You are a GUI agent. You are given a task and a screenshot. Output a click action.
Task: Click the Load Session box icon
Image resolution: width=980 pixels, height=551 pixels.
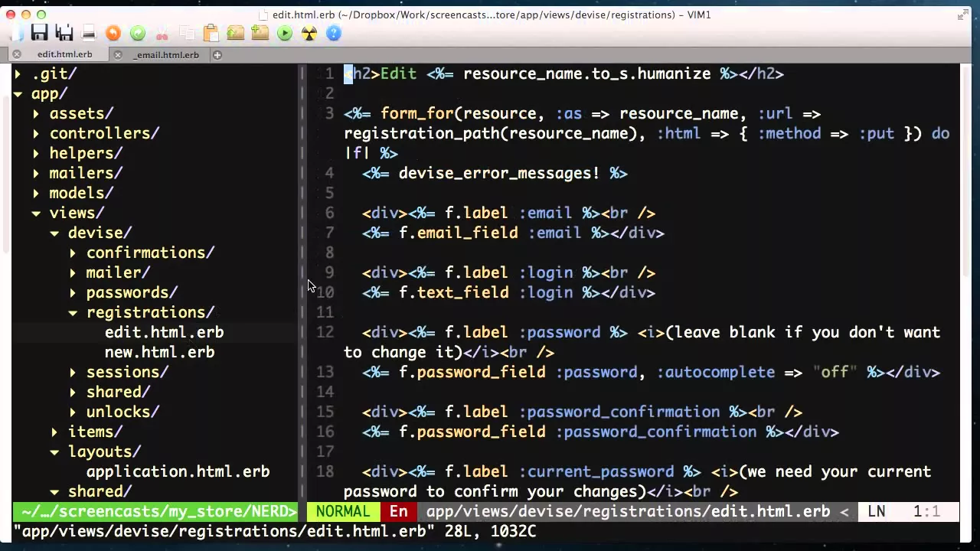236,33
